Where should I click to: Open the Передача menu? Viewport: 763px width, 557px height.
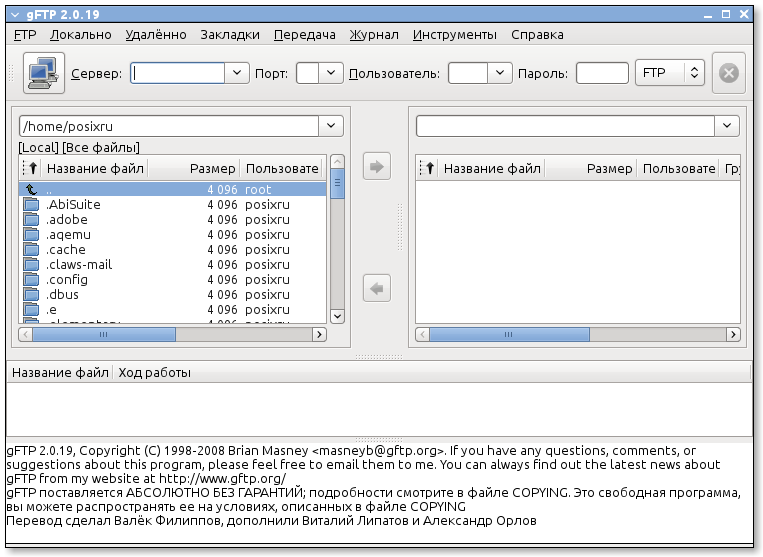[305, 35]
